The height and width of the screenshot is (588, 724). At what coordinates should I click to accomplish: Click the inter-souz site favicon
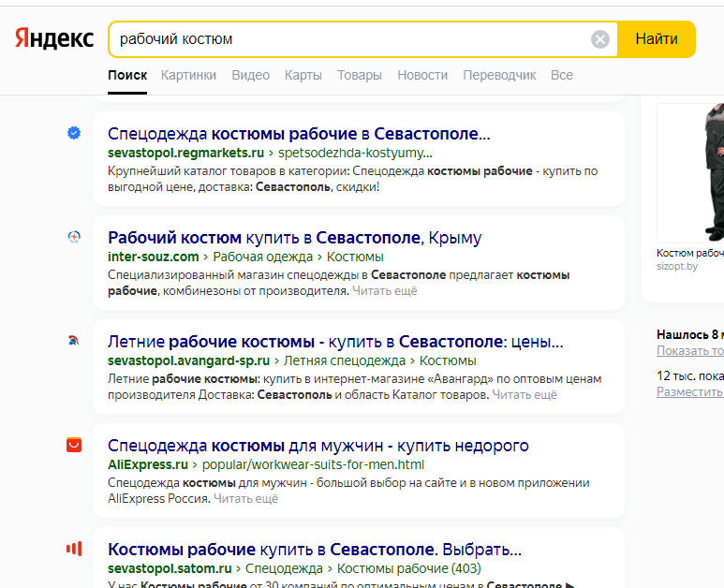(x=74, y=237)
